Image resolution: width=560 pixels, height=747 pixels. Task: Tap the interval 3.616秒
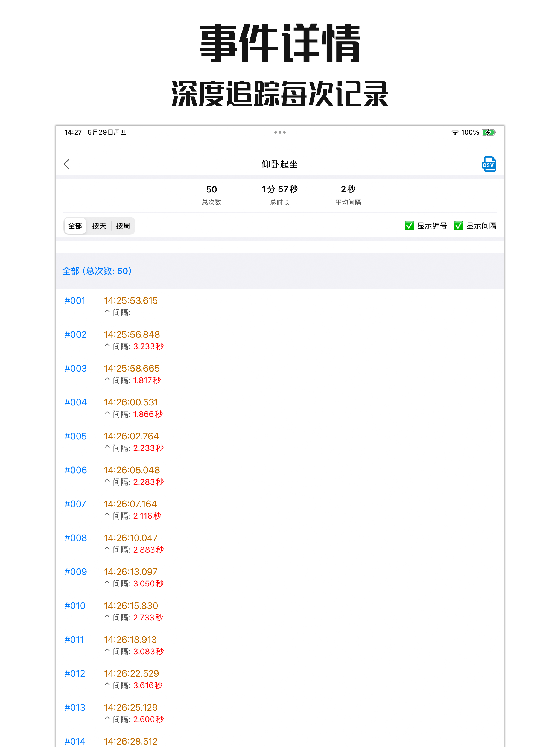click(148, 686)
